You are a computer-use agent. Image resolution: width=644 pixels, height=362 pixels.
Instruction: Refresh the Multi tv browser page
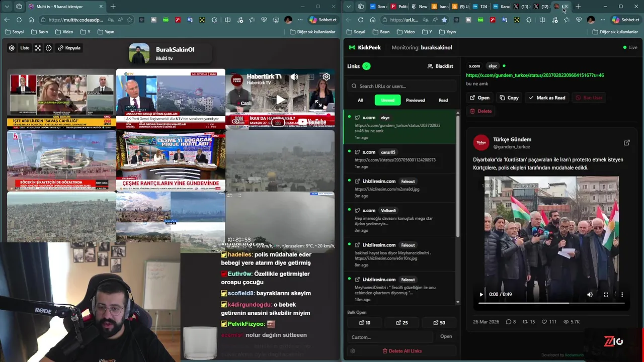[19, 20]
